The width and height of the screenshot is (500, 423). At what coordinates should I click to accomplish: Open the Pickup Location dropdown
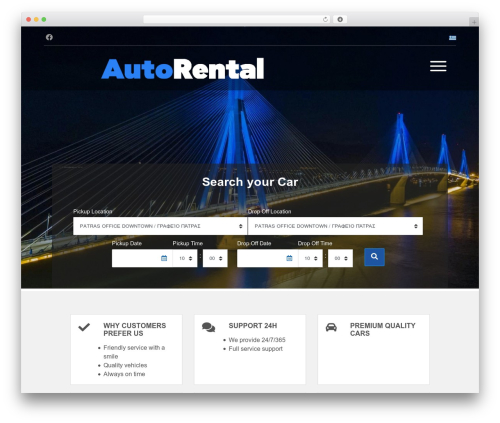pyautogui.click(x=160, y=226)
